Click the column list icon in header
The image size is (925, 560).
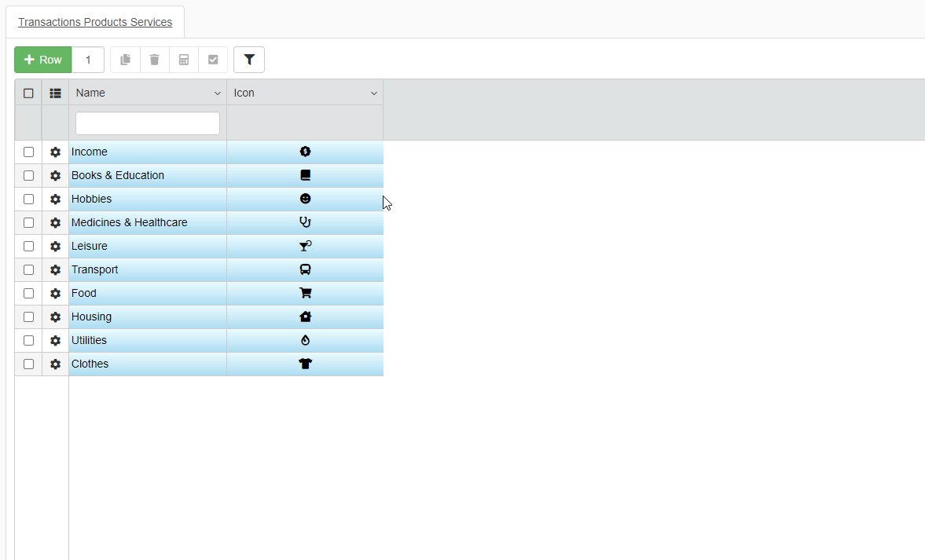(x=55, y=93)
